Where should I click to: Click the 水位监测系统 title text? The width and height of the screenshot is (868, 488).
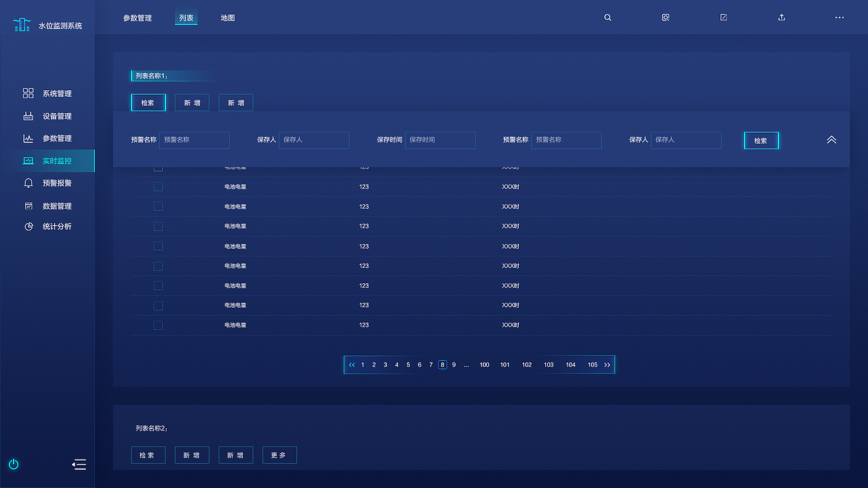[x=60, y=26]
